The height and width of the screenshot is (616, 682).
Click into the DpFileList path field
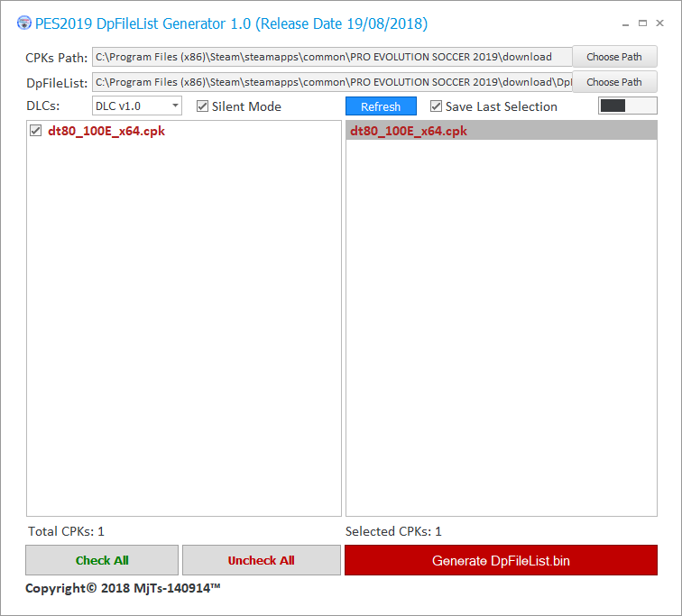[x=332, y=82]
